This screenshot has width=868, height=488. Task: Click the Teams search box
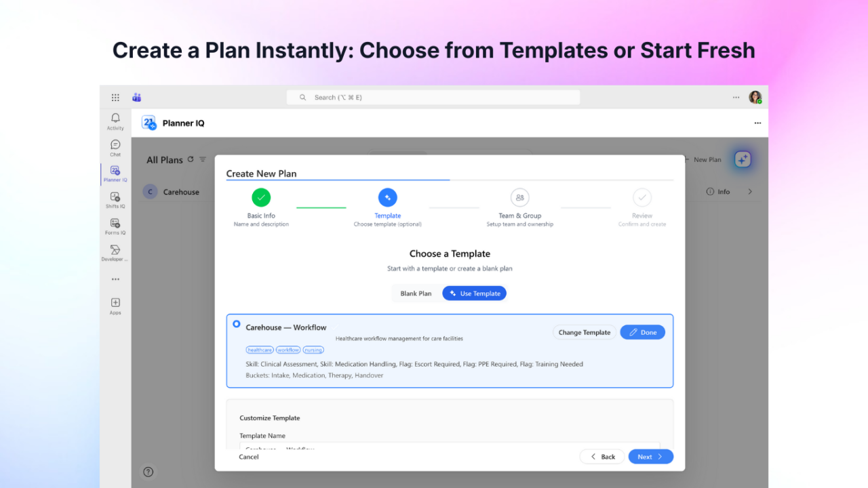tap(433, 98)
